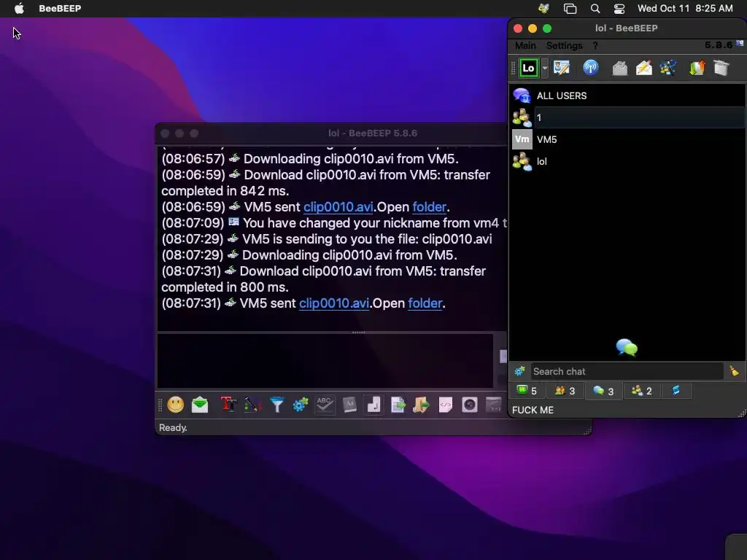Toggle the Aa dictionary word completer
Image resolution: width=747 pixels, height=560 pixels.
349,405
